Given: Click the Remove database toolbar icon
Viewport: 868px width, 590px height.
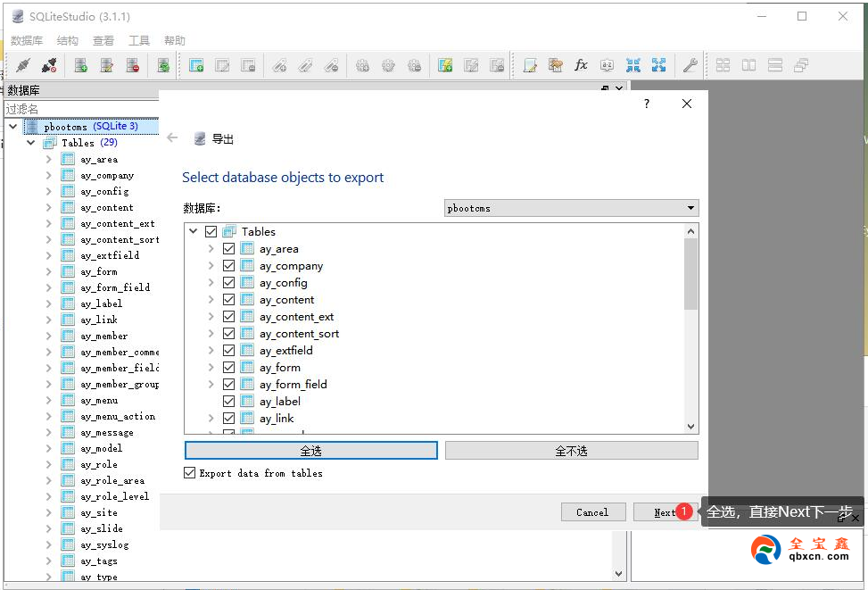Looking at the screenshot, I should (x=133, y=65).
